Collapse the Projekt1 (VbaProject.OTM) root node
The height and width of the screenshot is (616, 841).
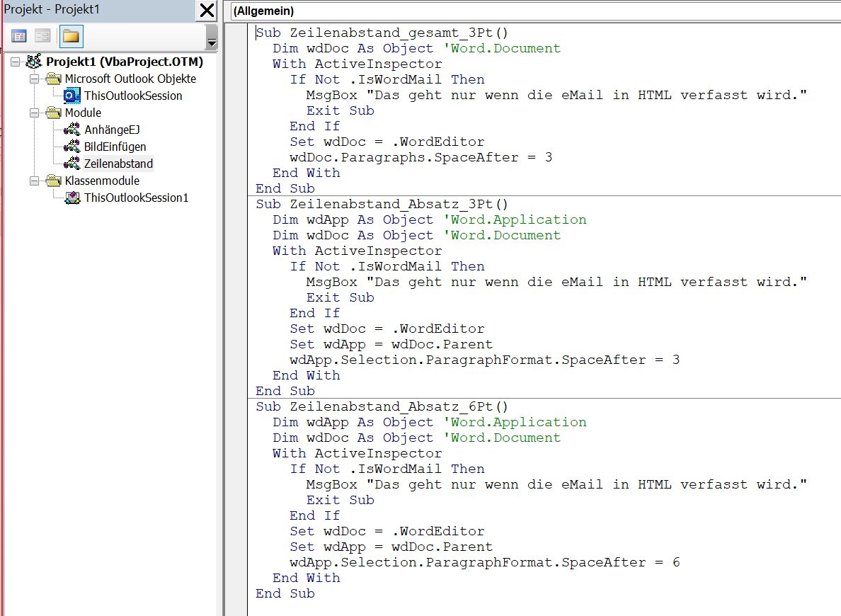[16, 62]
